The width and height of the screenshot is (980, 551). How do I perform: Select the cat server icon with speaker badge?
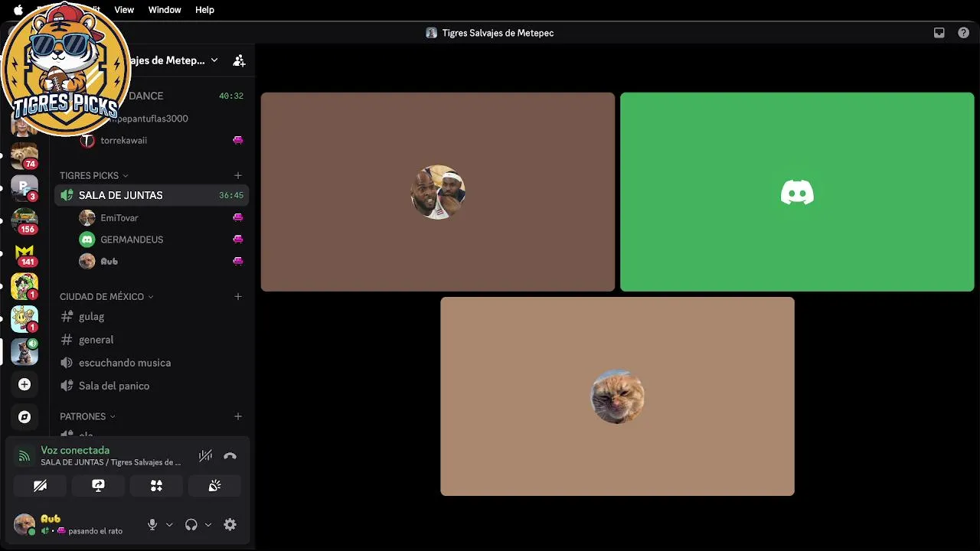coord(24,351)
